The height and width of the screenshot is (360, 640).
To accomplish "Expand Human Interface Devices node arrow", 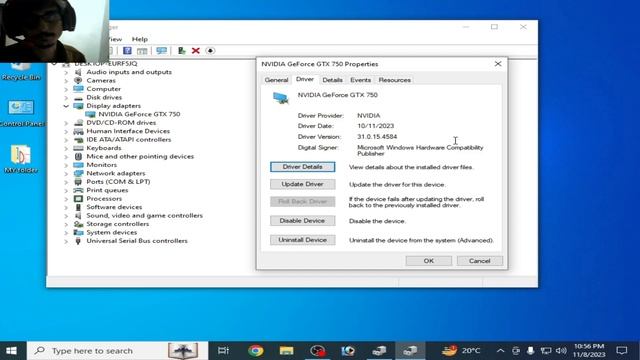I will 66,131.
